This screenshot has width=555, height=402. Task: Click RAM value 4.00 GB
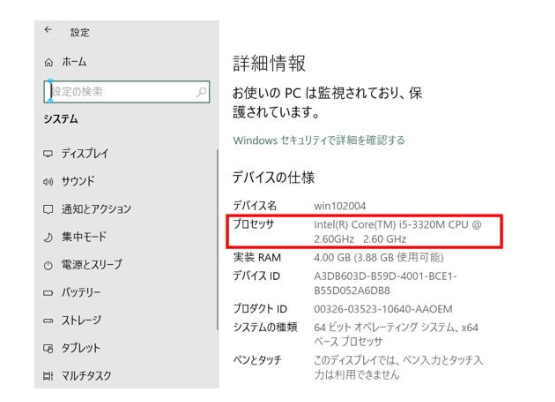pos(379,257)
